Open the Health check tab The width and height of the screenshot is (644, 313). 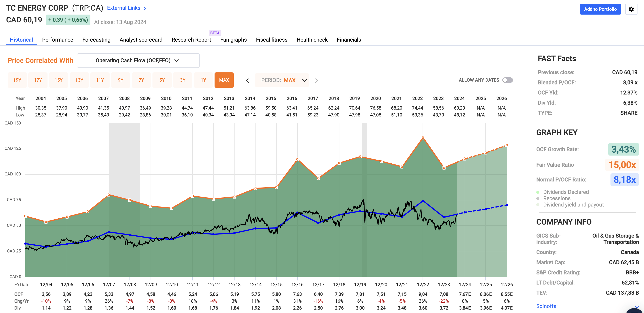(312, 40)
